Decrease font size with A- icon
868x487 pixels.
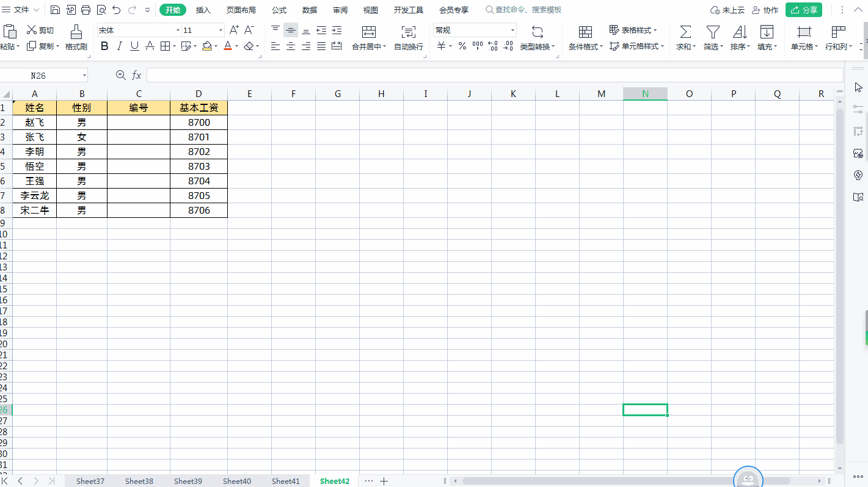(x=249, y=30)
